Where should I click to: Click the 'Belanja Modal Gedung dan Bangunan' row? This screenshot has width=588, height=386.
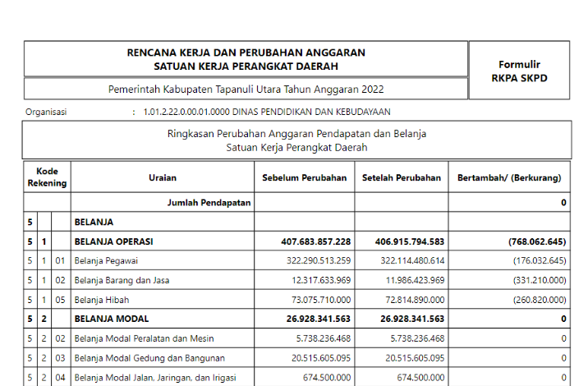pos(149,358)
